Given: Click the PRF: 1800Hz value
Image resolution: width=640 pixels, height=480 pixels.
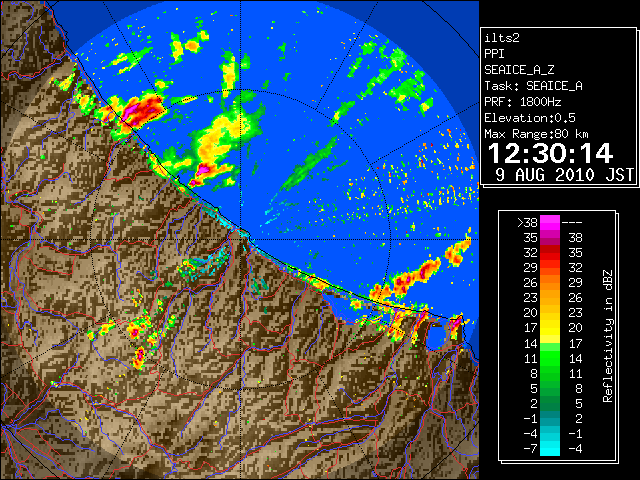Looking at the screenshot, I should 523,102.
